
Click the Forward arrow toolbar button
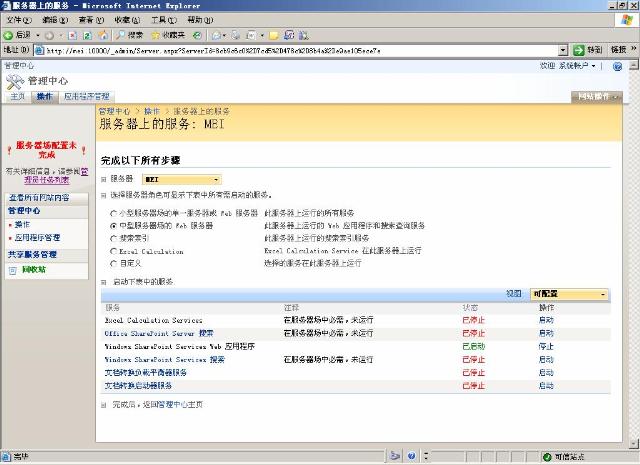49,36
